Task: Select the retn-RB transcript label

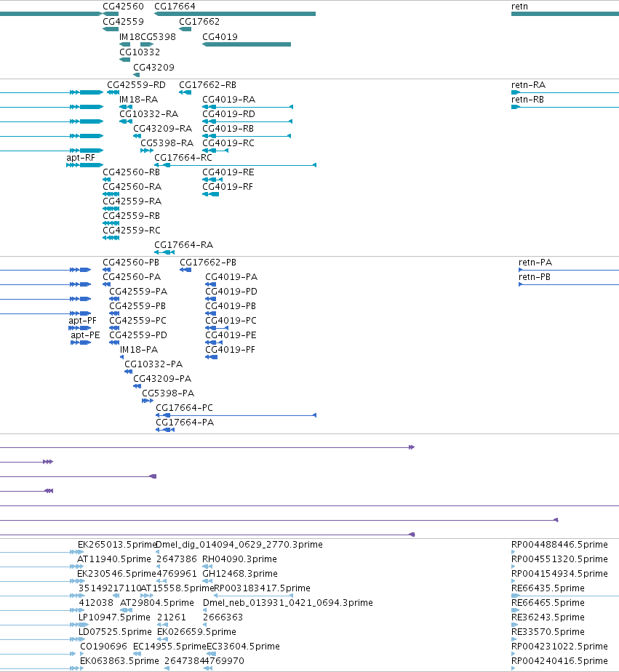Action: pyautogui.click(x=527, y=100)
